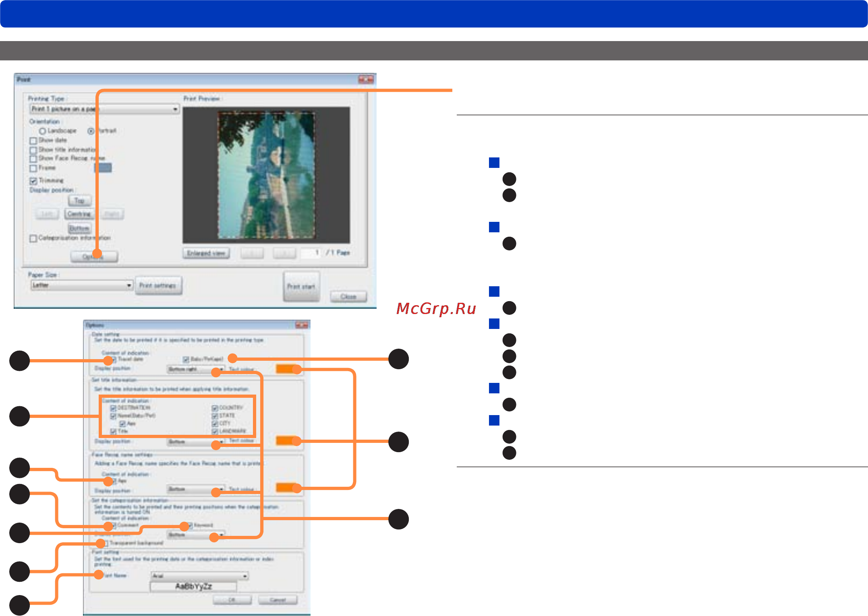Enable the Show date checkbox
Viewport: 868px width, 616px height.
pos(33,141)
